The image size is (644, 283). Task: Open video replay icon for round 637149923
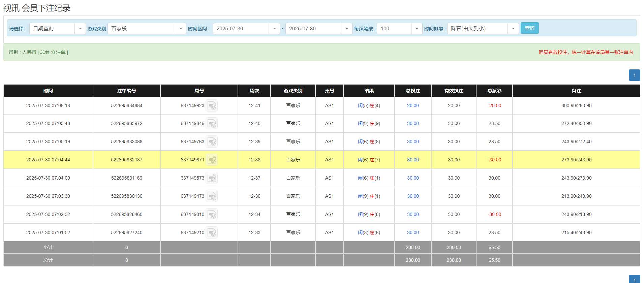[212, 106]
